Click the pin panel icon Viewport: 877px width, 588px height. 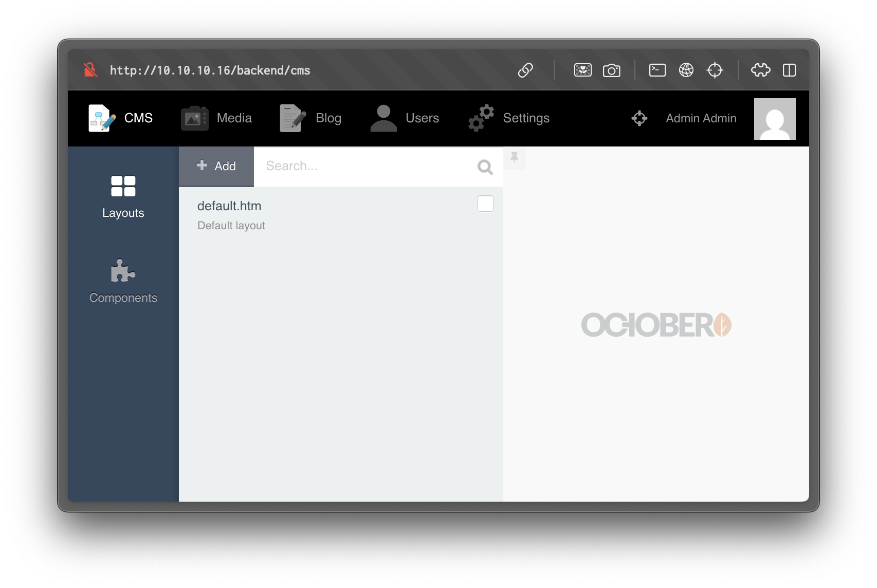[514, 157]
